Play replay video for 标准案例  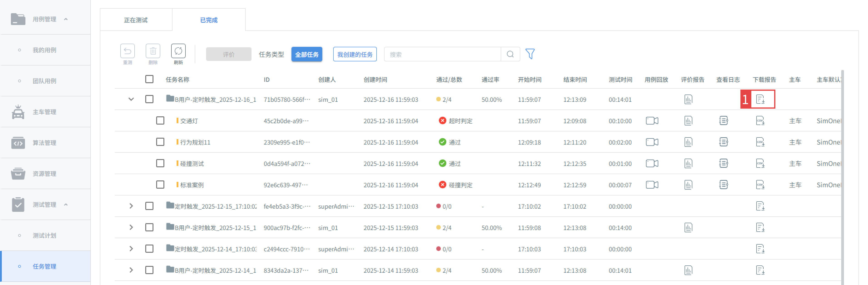652,185
